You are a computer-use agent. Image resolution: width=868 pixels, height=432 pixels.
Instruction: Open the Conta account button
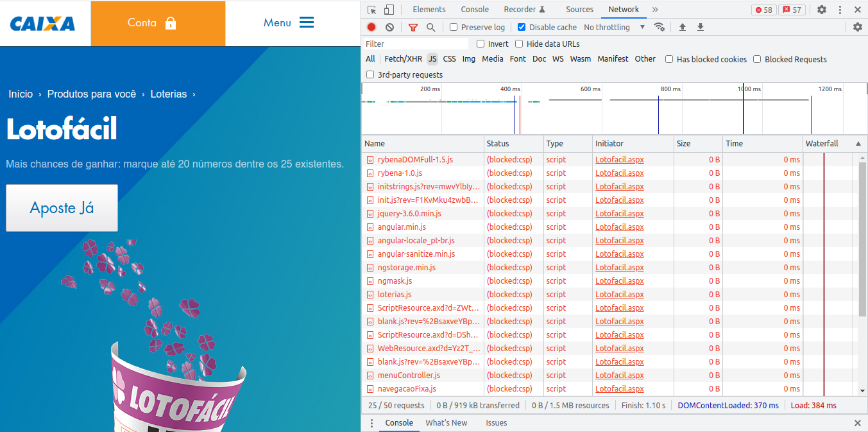tap(158, 23)
